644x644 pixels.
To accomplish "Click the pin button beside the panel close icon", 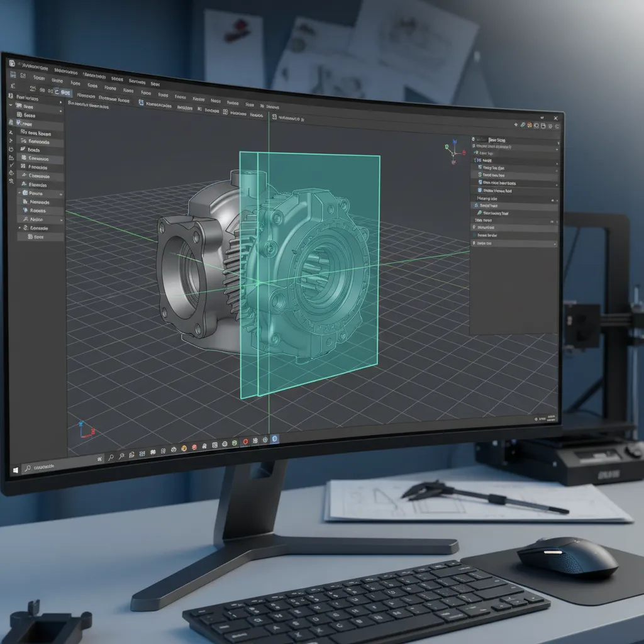I will click(542, 118).
